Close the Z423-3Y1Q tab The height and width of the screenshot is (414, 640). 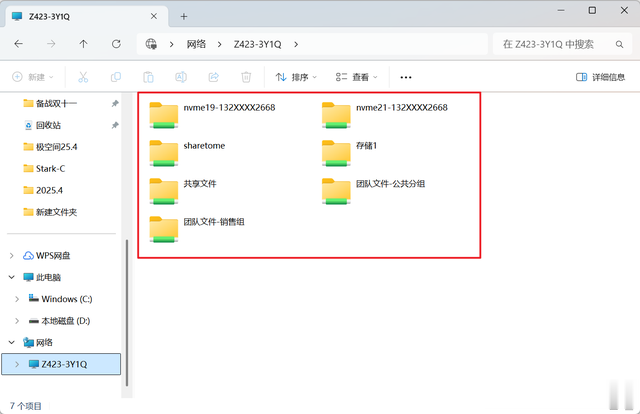point(153,16)
